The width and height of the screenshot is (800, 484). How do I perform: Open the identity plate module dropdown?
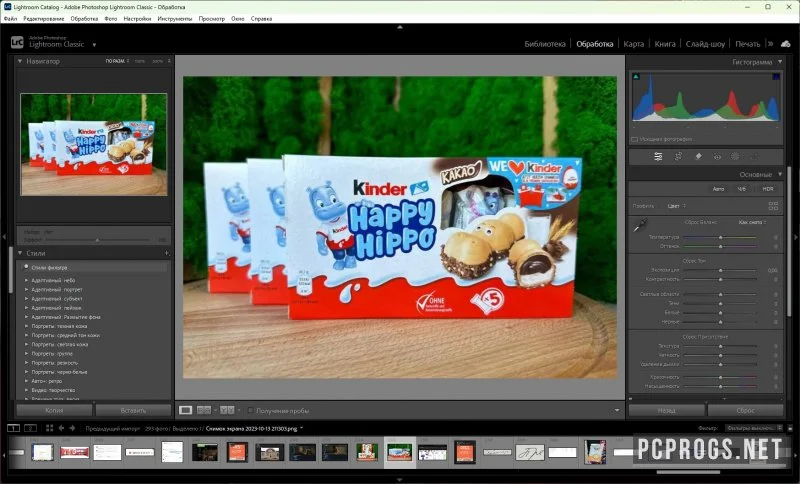click(x=94, y=45)
